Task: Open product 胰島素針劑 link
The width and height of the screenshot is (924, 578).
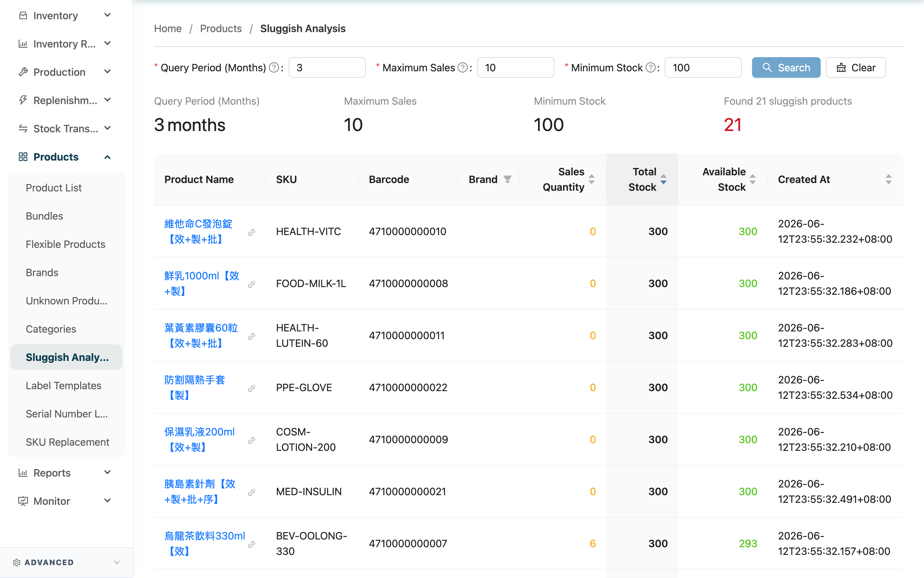Action: (200, 492)
